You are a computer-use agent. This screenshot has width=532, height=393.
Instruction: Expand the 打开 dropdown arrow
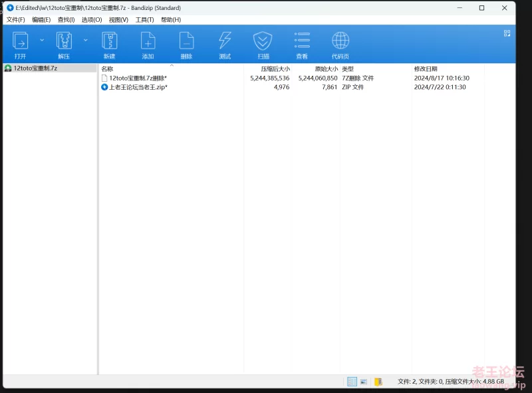(x=42, y=40)
